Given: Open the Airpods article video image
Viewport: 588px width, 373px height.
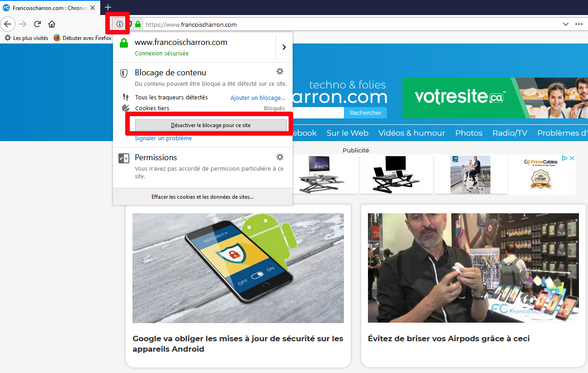Looking at the screenshot, I should coord(473,268).
